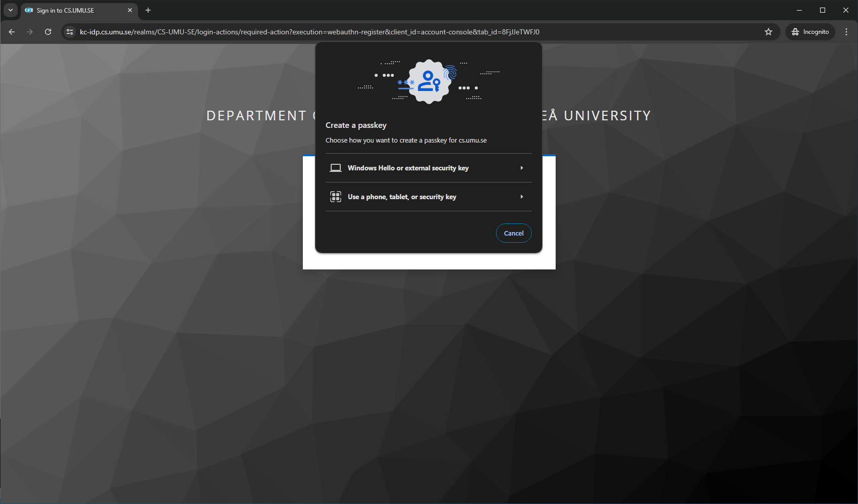Select Use a phone, tablet, or security key
Image resolution: width=858 pixels, height=504 pixels.
(402, 197)
